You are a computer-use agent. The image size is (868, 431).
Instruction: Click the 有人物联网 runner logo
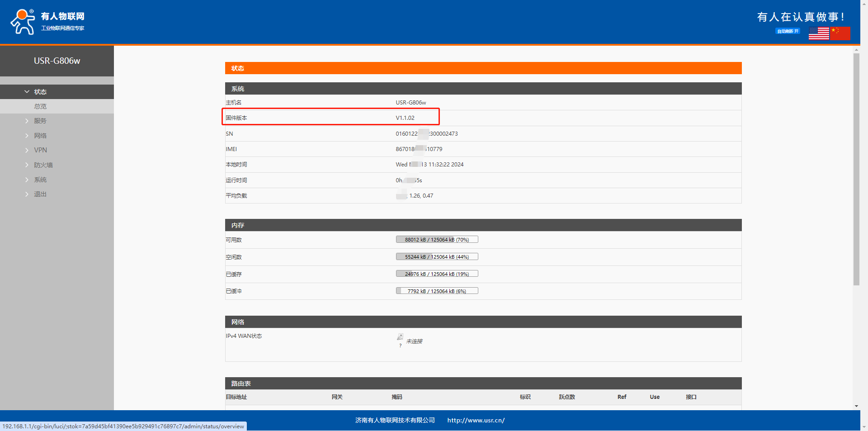pyautogui.click(x=23, y=22)
